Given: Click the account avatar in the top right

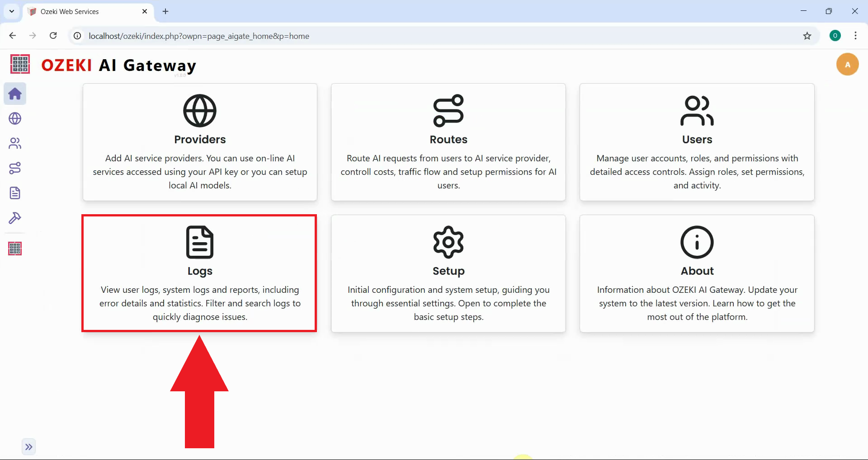Looking at the screenshot, I should [847, 64].
